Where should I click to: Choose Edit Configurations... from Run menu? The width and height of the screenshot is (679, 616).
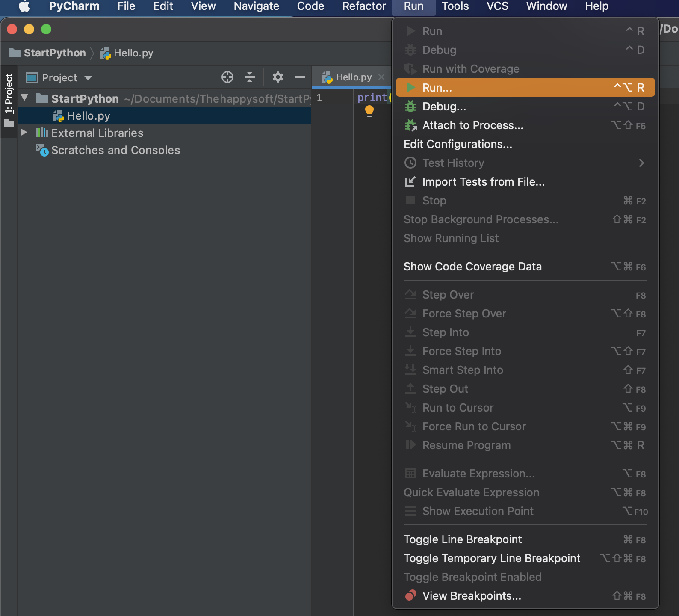click(x=525, y=144)
